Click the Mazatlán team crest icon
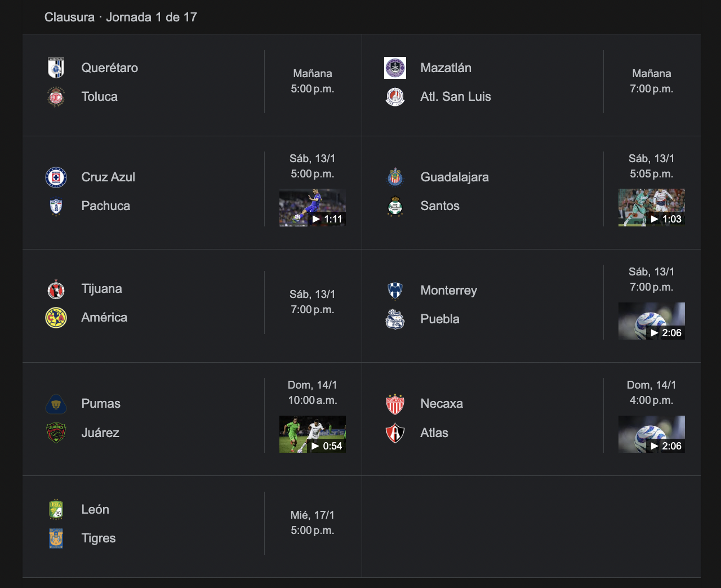Image resolution: width=721 pixels, height=588 pixels. click(x=395, y=68)
